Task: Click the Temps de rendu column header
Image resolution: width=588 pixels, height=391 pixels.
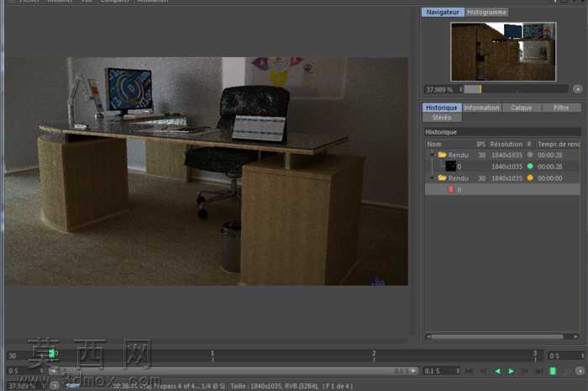Action: tap(558, 144)
